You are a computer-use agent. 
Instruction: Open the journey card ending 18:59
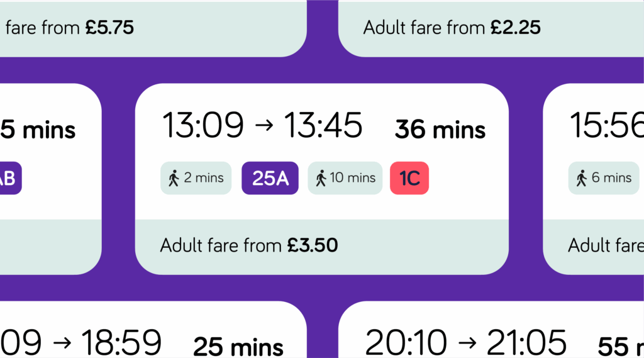(151, 332)
